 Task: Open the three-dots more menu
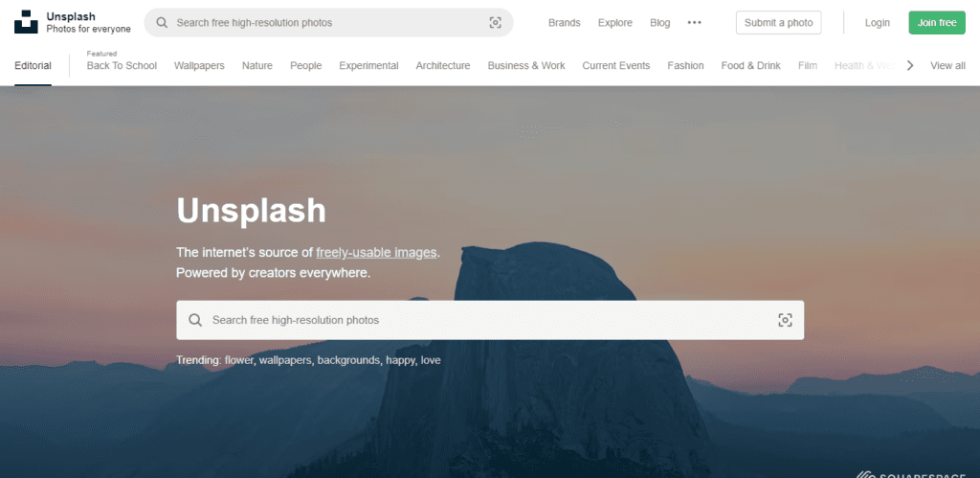695,23
